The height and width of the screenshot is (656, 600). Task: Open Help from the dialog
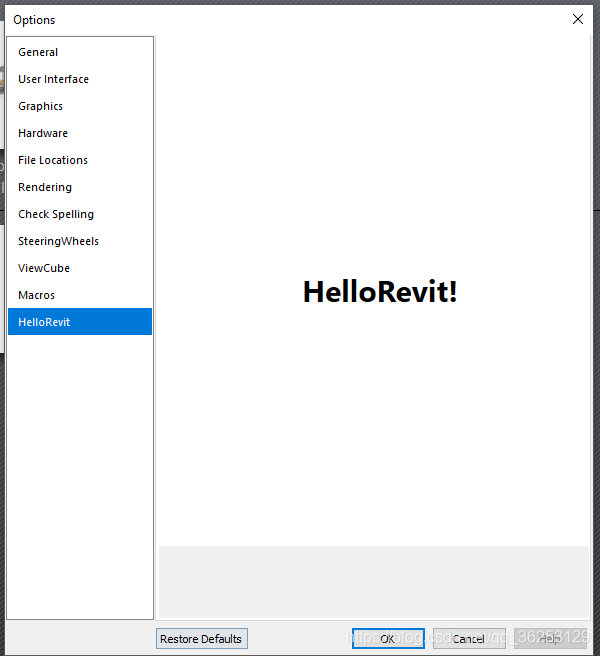[x=550, y=638]
